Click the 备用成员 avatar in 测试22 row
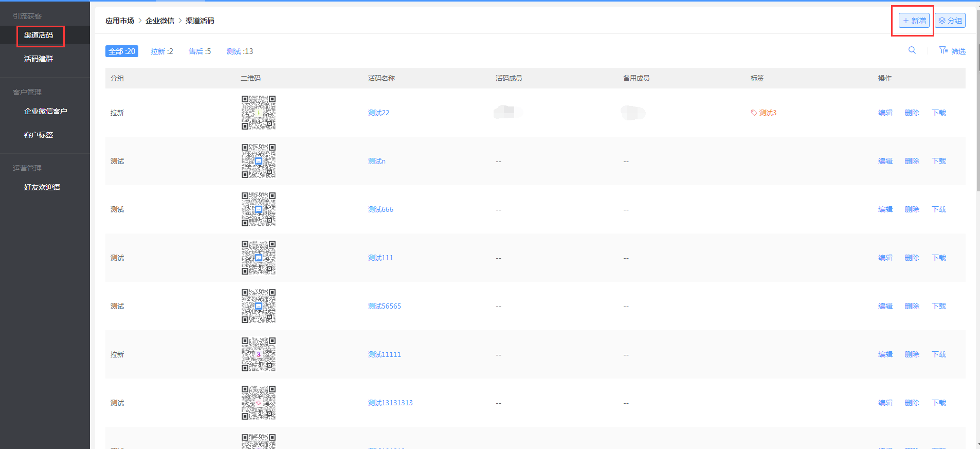980x449 pixels. coord(633,112)
